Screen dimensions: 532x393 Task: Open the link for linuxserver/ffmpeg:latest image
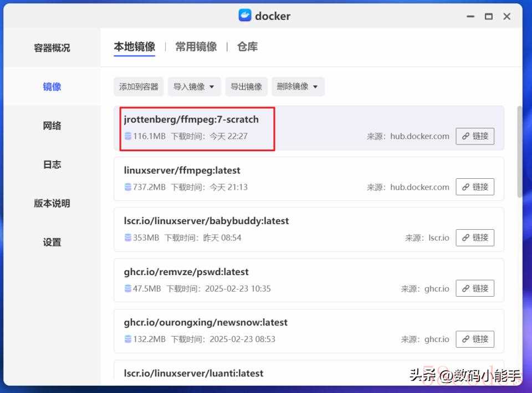(x=475, y=187)
